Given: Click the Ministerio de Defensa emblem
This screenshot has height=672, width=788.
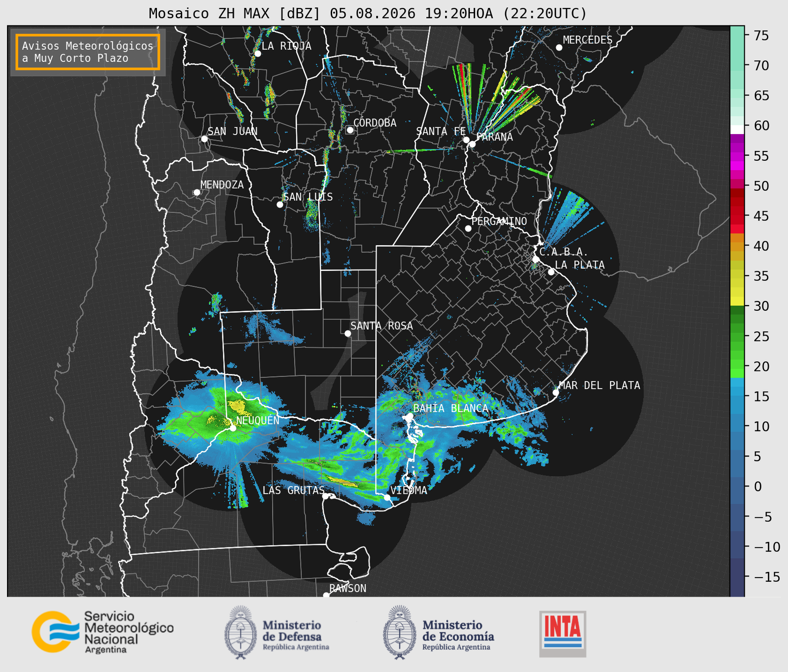Looking at the screenshot, I should [240, 632].
